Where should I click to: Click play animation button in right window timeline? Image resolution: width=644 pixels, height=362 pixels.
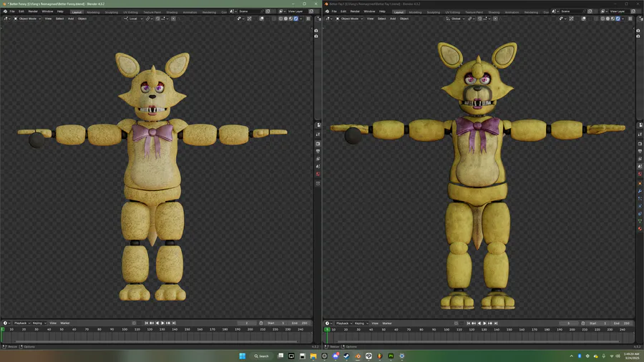[484, 323]
